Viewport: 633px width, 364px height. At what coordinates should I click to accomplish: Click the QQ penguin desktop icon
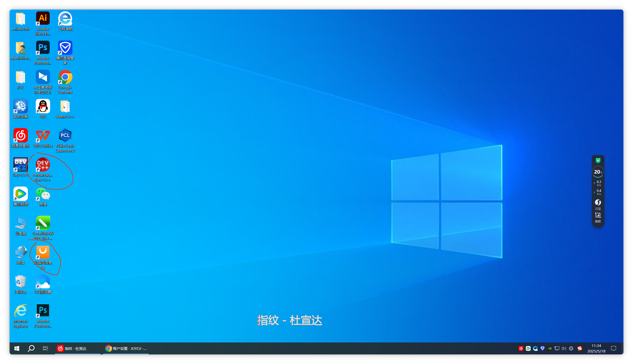click(43, 106)
